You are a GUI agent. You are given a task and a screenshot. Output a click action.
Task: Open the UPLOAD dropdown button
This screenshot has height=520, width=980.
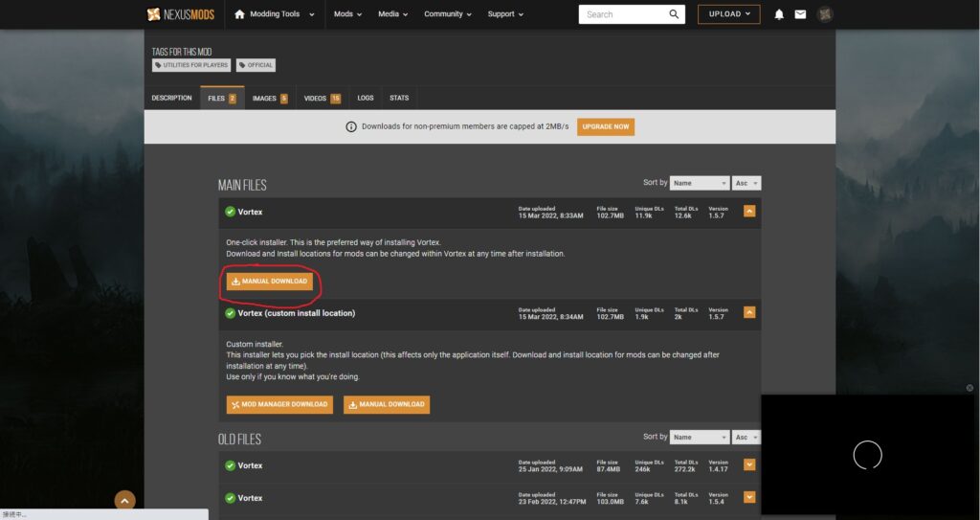tap(728, 14)
